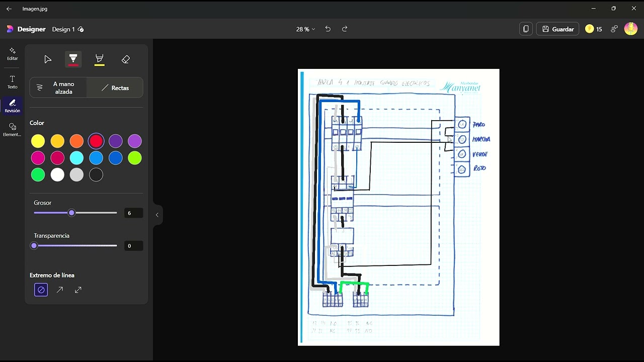Pick the yellow color swatch
This screenshot has height=362, width=644.
38,141
